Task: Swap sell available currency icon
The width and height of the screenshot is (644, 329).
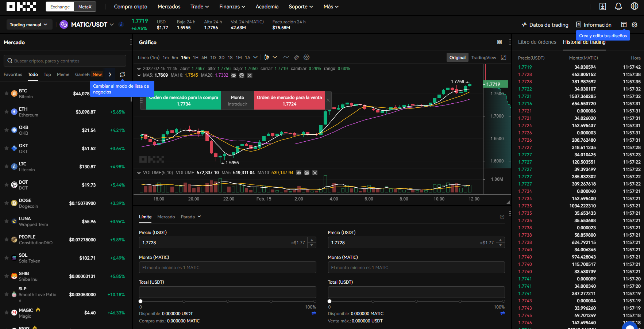Action: point(503,313)
